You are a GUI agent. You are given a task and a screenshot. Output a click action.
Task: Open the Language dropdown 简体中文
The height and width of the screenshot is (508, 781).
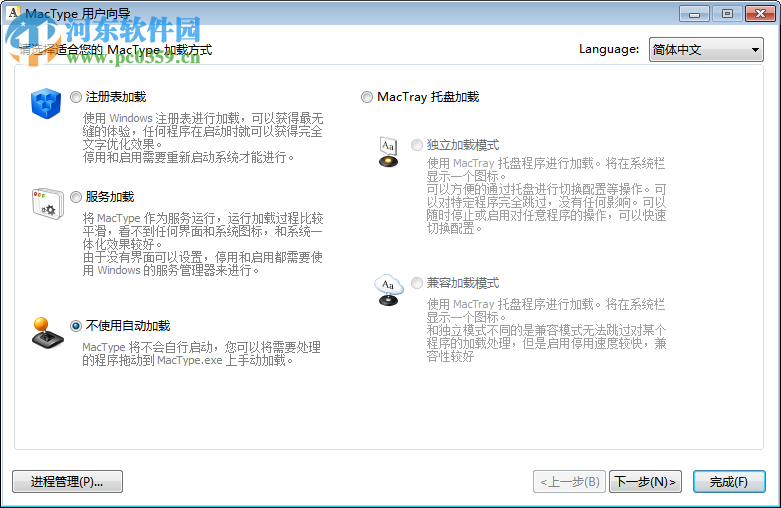(706, 50)
